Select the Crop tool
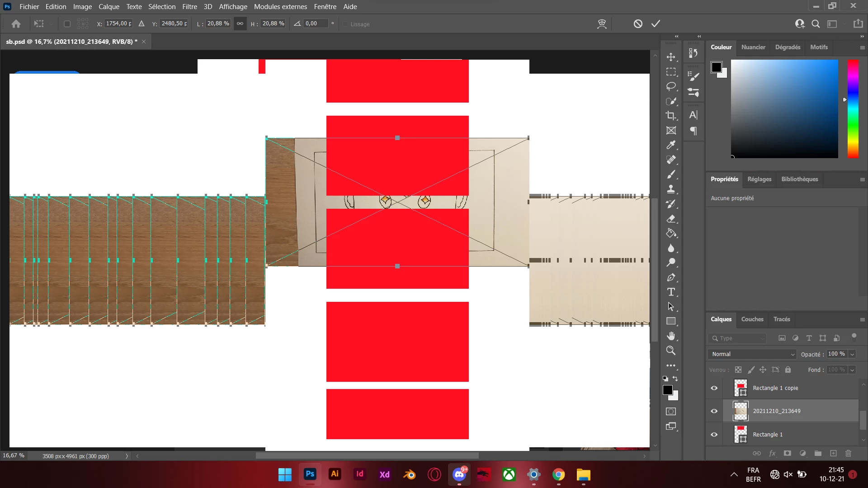This screenshot has width=868, height=488. pos(671,116)
